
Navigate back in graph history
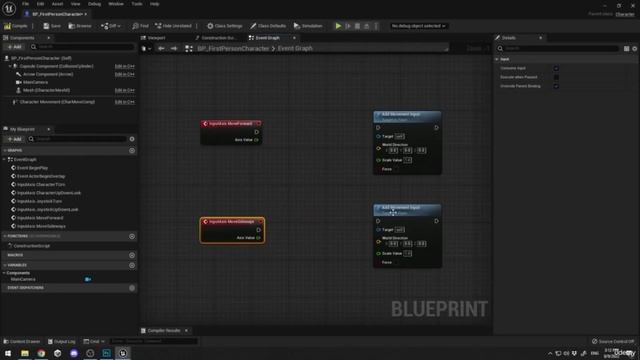161,48
